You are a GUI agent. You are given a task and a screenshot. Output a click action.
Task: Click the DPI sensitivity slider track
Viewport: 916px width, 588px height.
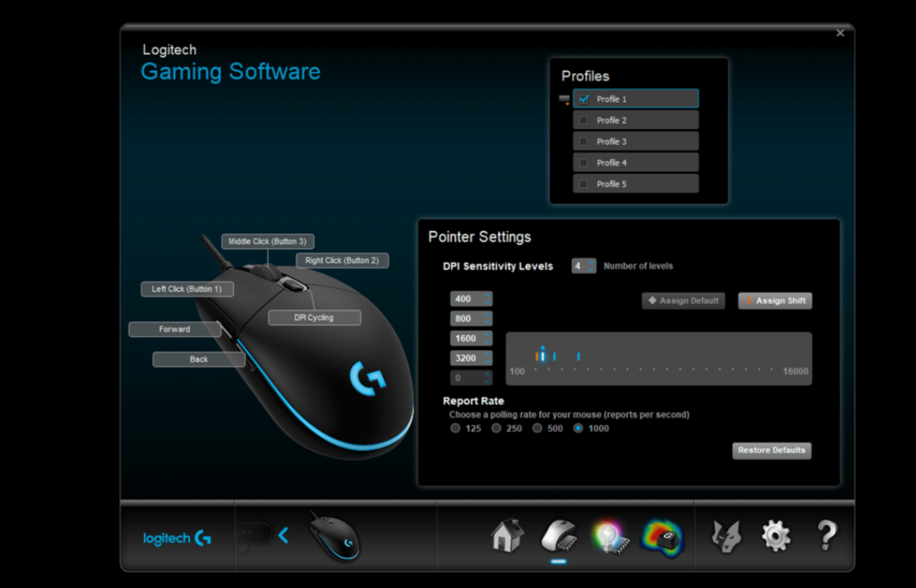point(658,359)
